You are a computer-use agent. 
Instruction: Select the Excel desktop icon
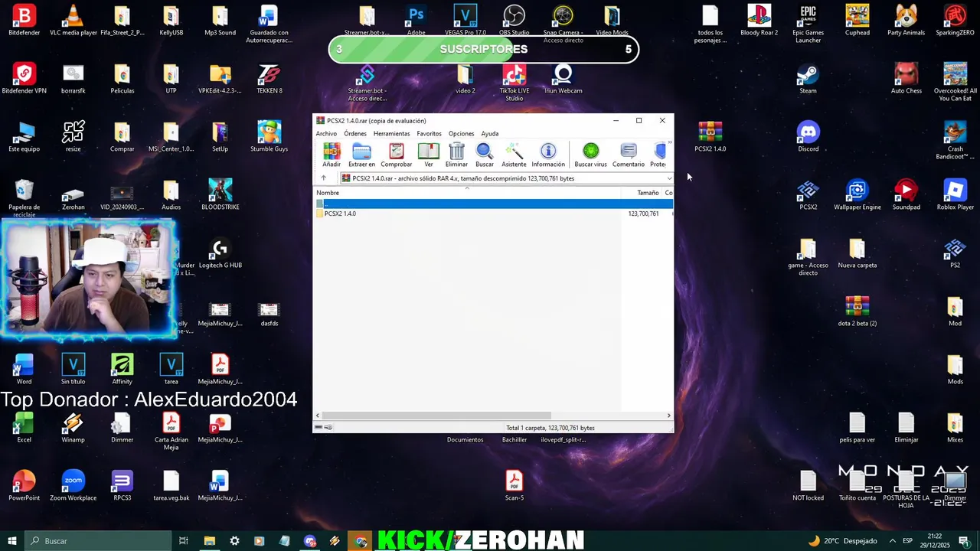(x=24, y=428)
